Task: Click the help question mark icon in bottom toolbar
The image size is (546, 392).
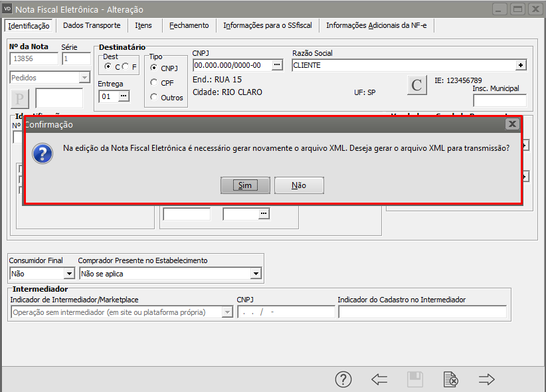Action: click(x=343, y=379)
